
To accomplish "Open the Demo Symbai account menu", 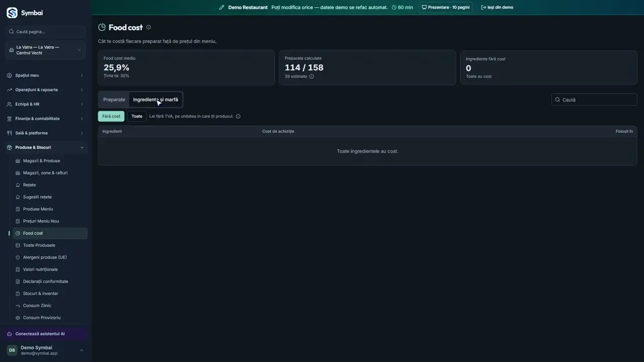I will click(45, 350).
